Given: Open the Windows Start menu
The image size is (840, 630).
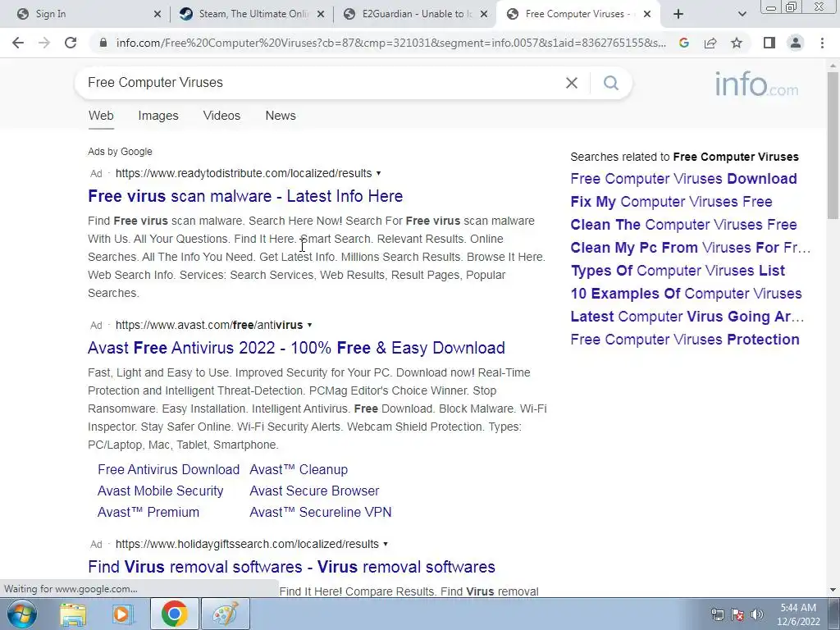Looking at the screenshot, I should pyautogui.click(x=21, y=614).
